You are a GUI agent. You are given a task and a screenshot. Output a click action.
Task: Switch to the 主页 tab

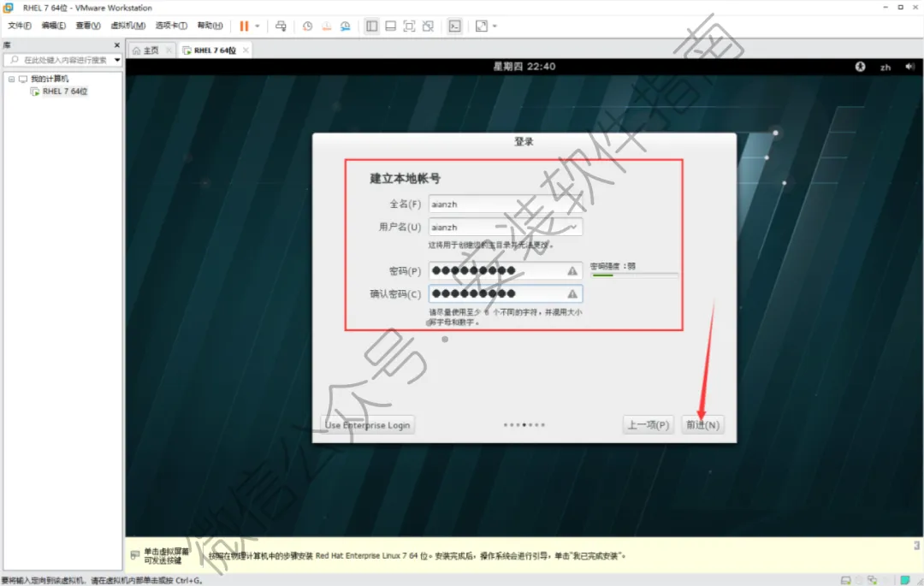151,50
